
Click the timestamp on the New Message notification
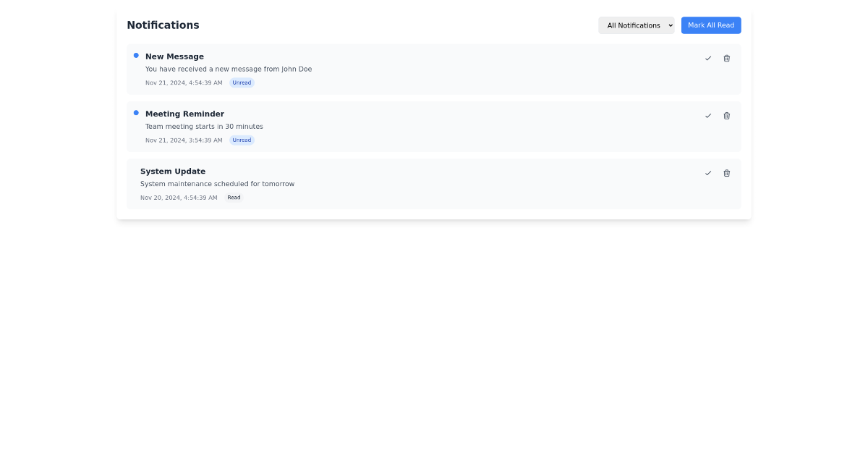tap(184, 82)
